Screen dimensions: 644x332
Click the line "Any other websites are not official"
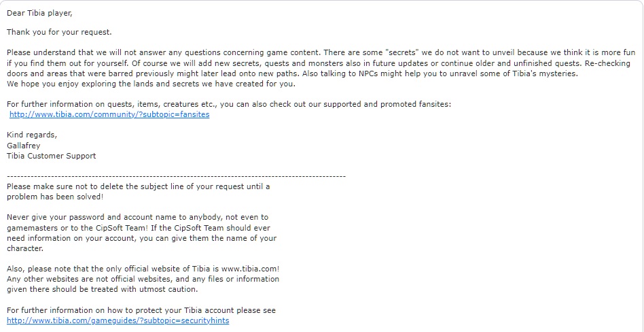(143, 279)
